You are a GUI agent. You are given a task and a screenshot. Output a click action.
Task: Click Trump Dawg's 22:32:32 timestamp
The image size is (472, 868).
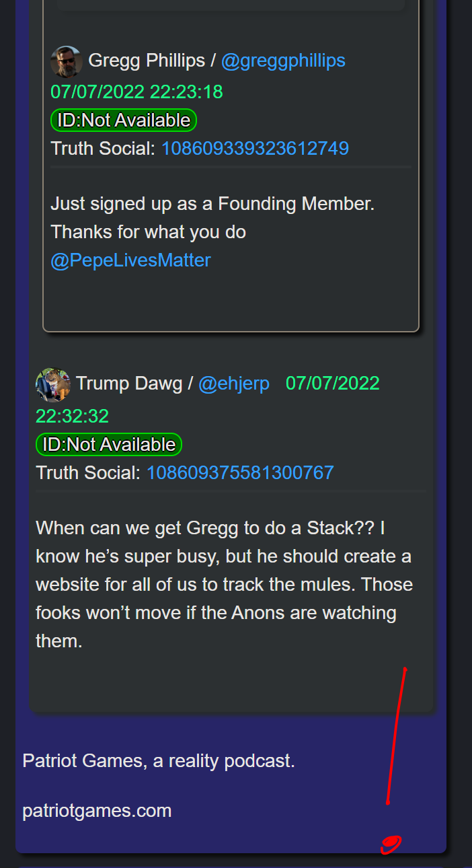point(72,416)
